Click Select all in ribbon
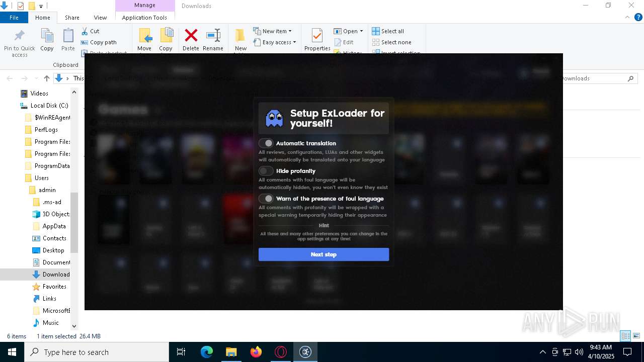The image size is (644, 362). pyautogui.click(x=388, y=31)
